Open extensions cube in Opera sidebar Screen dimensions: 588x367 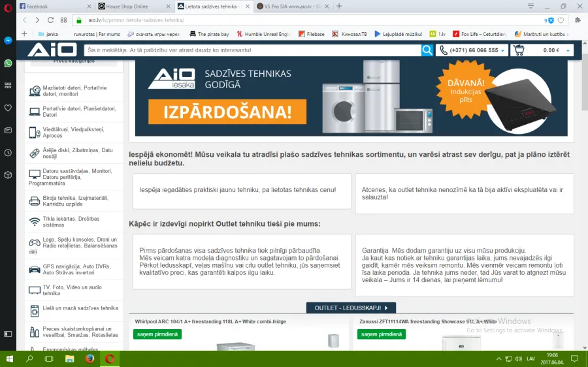[8, 175]
